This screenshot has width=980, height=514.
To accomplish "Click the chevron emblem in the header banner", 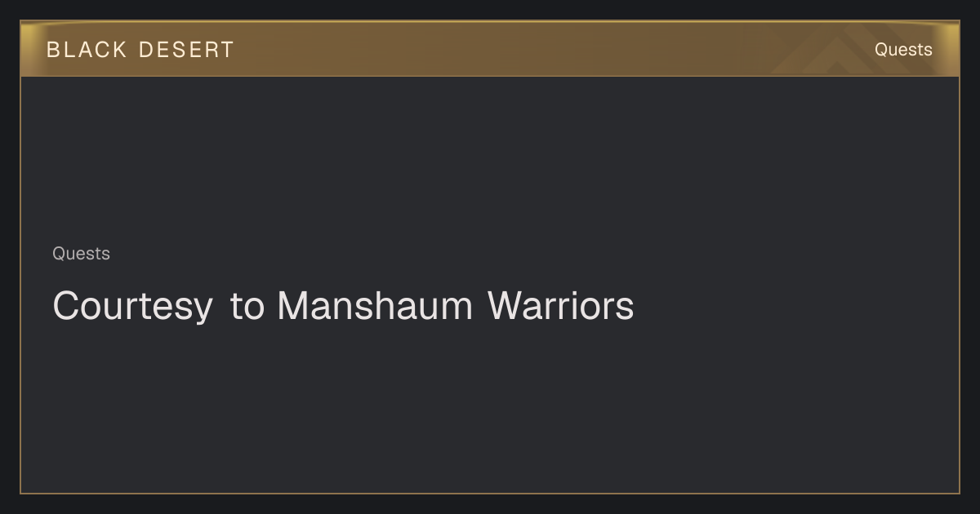I will pyautogui.click(x=840, y=53).
